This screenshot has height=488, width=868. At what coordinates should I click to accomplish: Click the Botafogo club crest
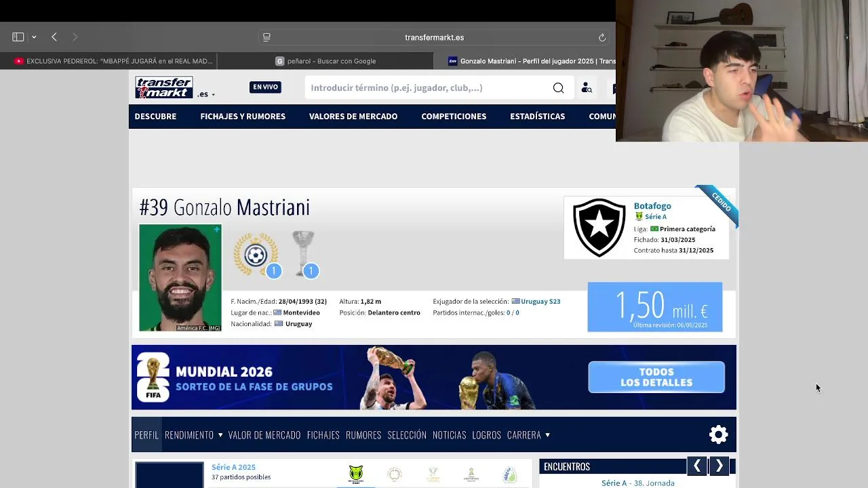pyautogui.click(x=599, y=227)
